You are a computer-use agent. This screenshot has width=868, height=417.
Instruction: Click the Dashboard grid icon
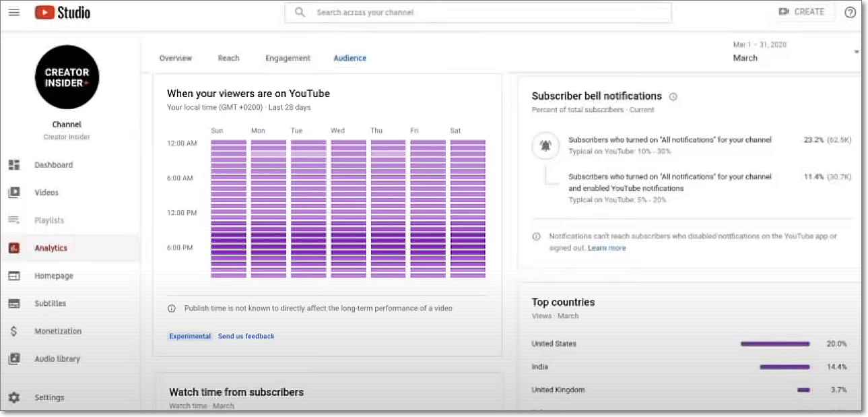coord(13,165)
